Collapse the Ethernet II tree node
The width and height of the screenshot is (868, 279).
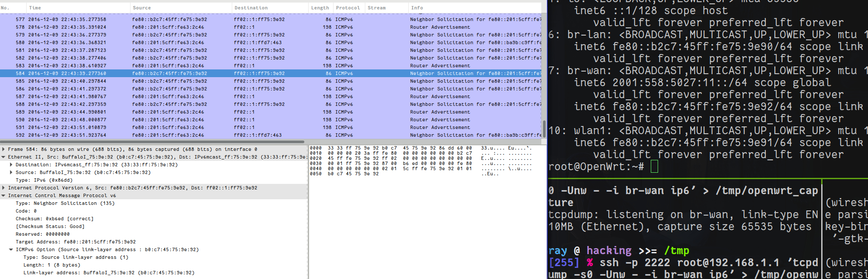[3, 157]
